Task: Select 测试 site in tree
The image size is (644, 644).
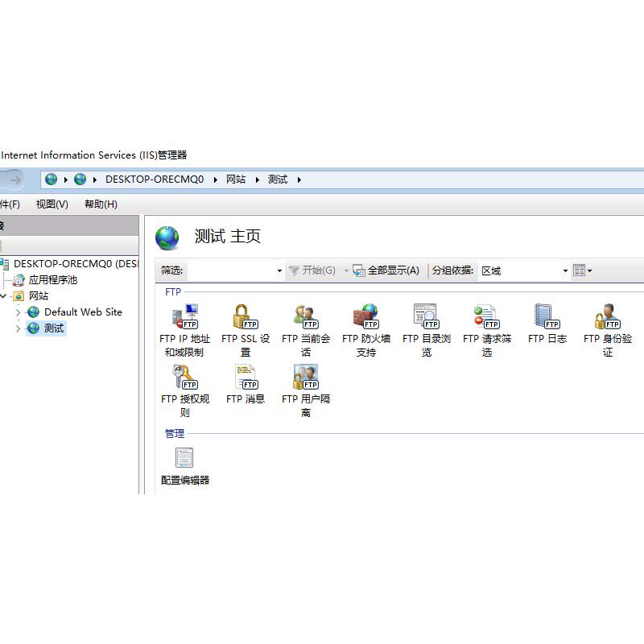Action: pos(54,328)
